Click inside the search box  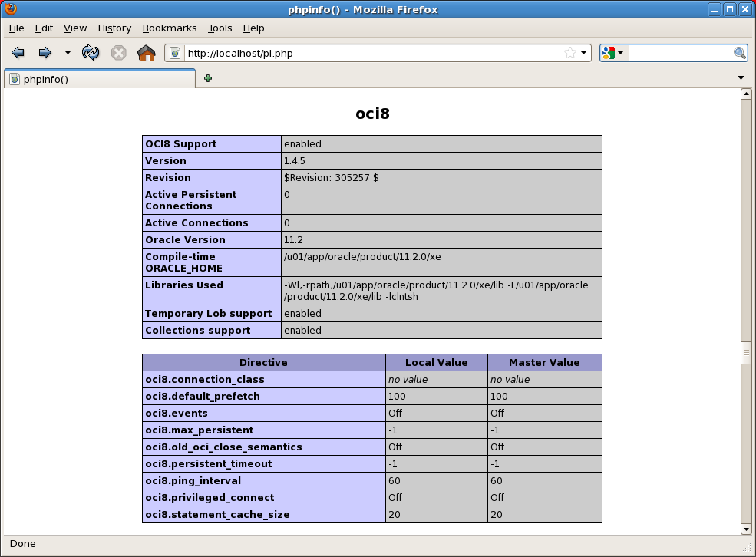coord(680,53)
